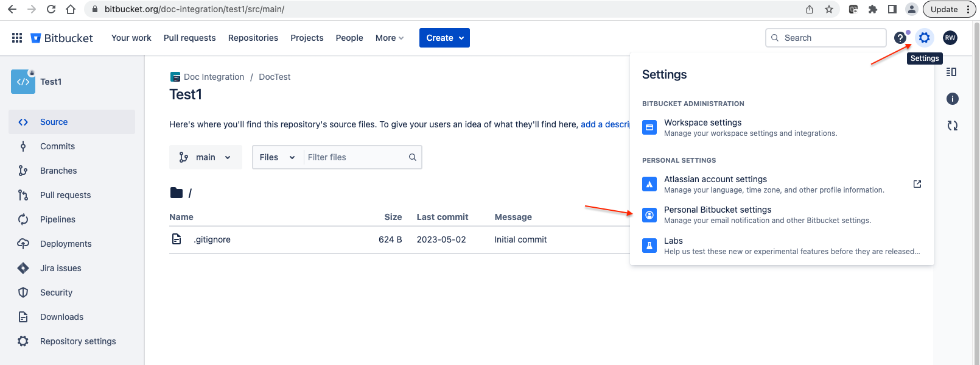Reload the page with browser refresh button
Viewport: 980px width, 365px height.
[x=51, y=9]
